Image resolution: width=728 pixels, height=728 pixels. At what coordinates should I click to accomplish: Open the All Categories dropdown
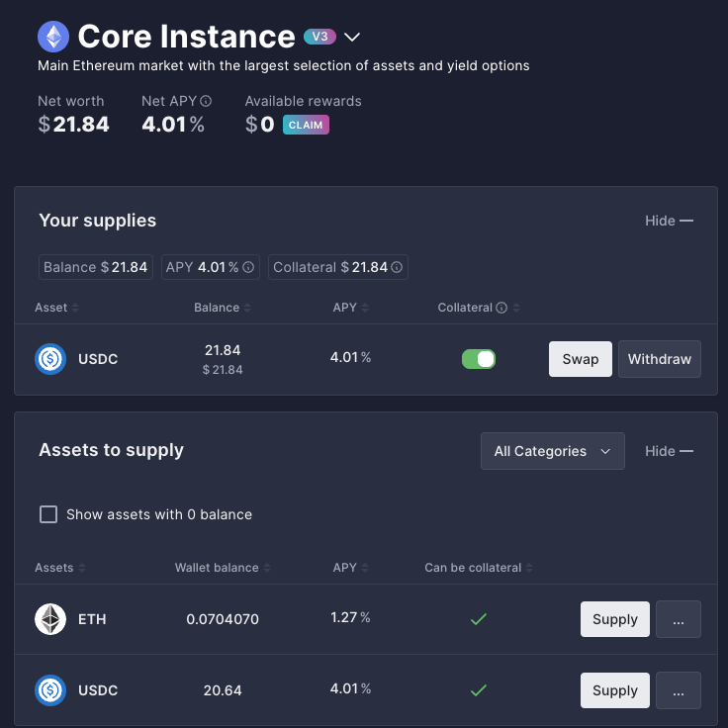553,451
